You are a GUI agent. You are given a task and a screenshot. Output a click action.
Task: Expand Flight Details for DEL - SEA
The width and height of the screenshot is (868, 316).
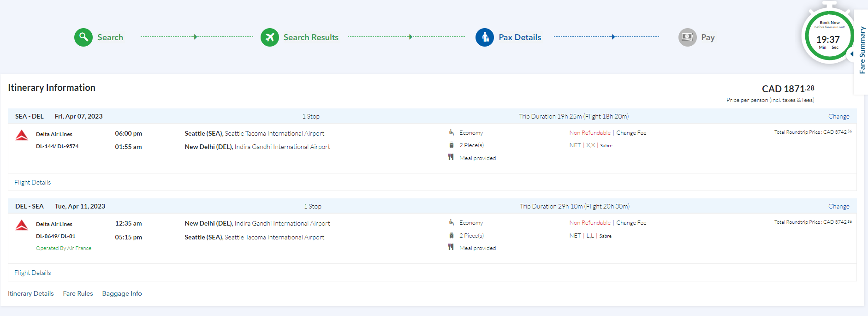33,273
